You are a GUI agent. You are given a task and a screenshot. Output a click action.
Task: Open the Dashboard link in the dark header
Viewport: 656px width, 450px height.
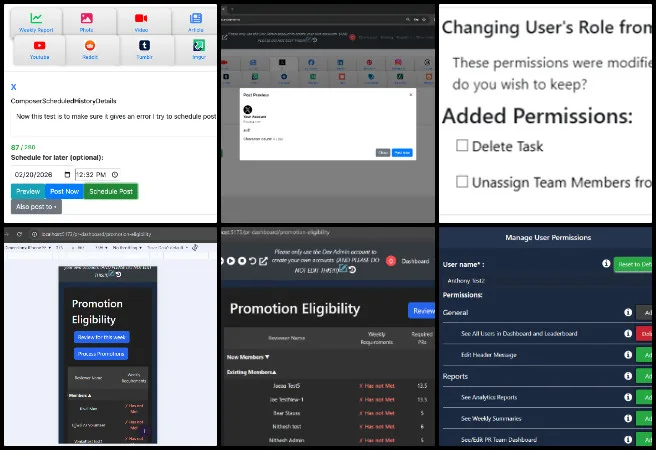415,261
